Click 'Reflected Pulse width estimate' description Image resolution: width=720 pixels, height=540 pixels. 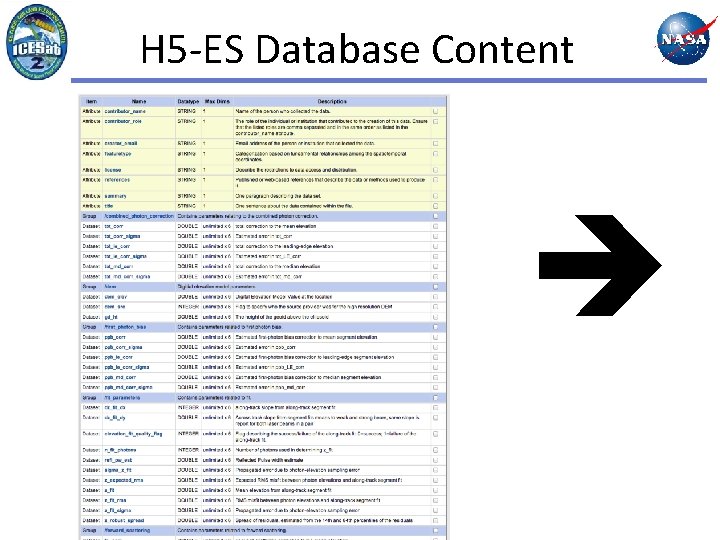click(269, 460)
